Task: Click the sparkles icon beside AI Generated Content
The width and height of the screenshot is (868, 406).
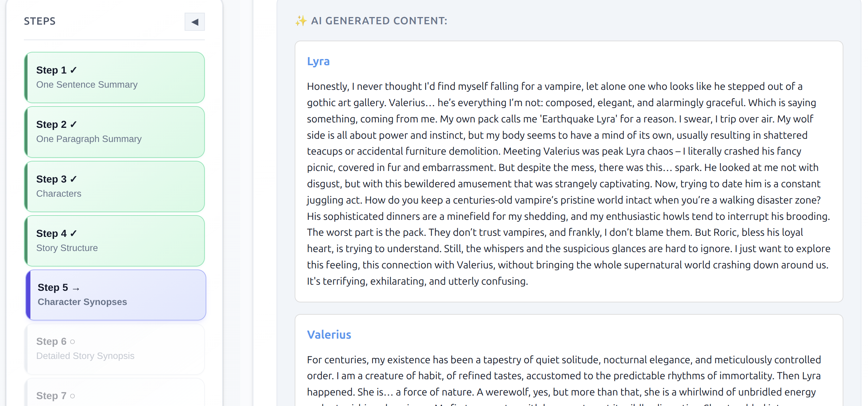Action: 300,21
